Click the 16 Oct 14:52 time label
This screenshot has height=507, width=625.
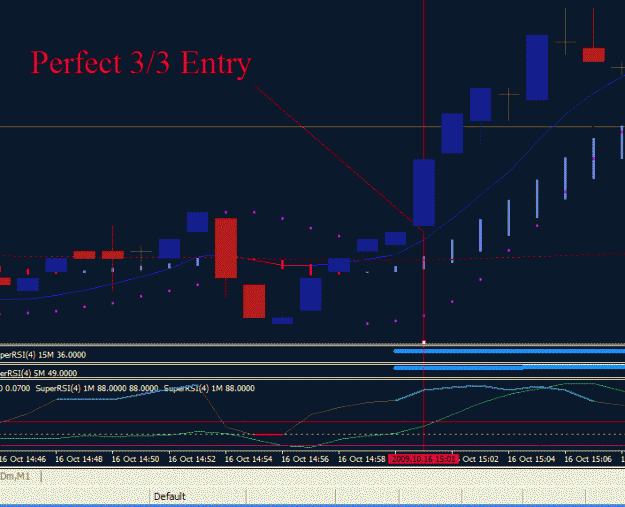pyautogui.click(x=192, y=459)
